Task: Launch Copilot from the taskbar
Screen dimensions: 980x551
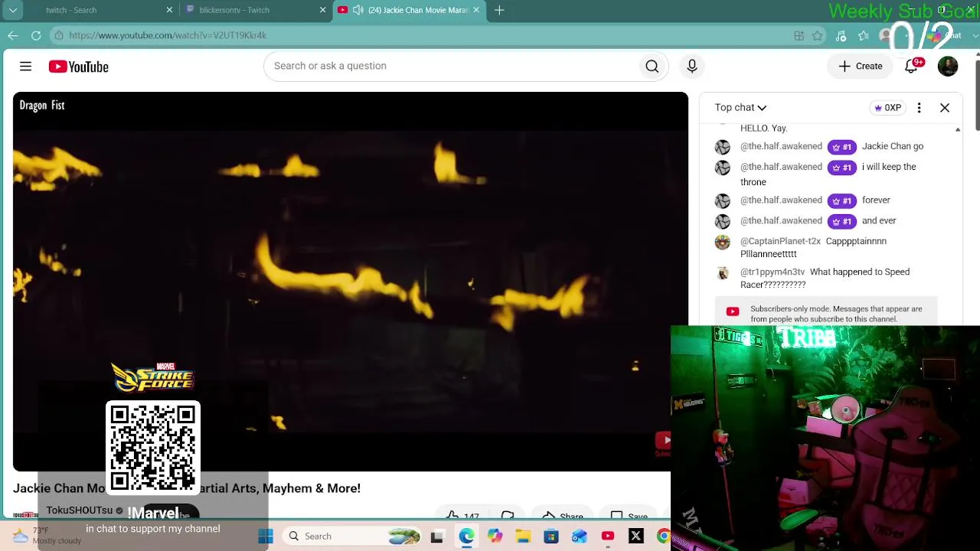Action: [x=495, y=536]
